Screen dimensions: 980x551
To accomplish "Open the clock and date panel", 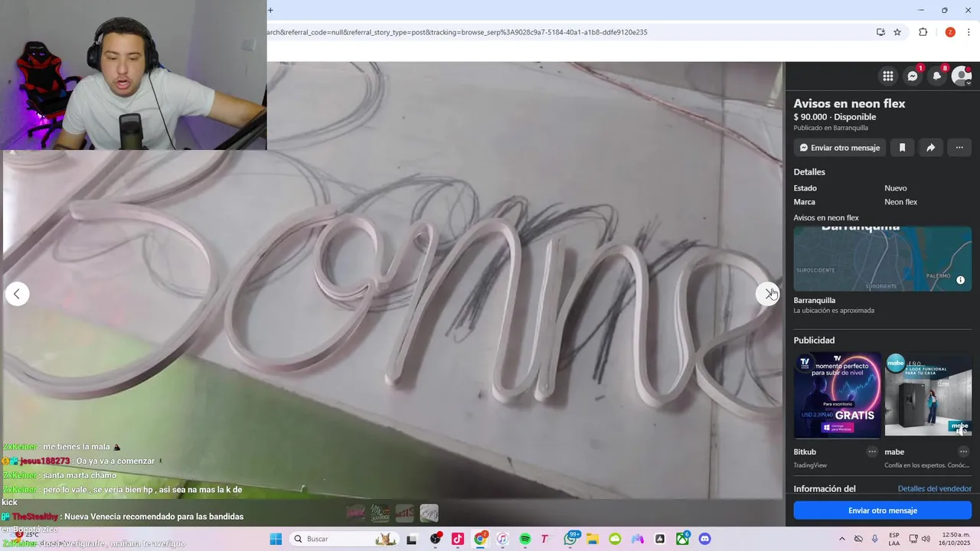I will coord(955,539).
